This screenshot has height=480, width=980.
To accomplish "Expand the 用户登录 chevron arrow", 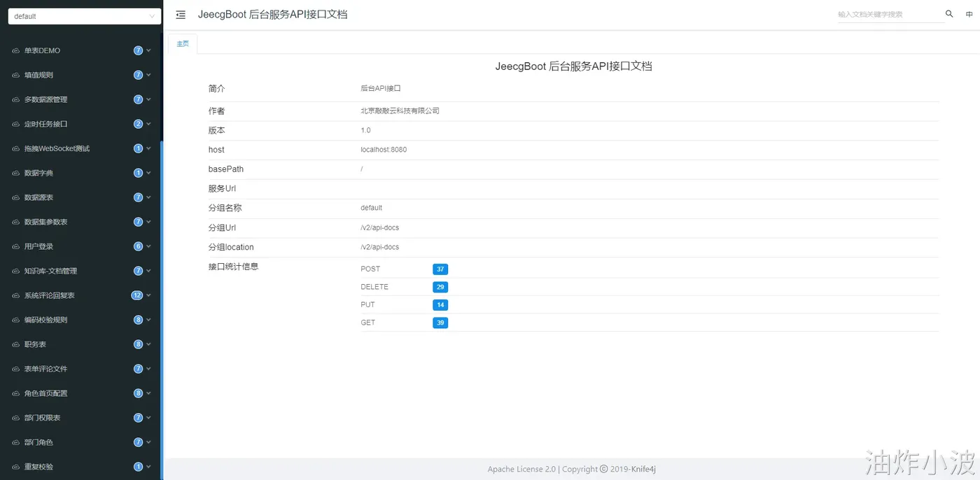I will tap(148, 246).
